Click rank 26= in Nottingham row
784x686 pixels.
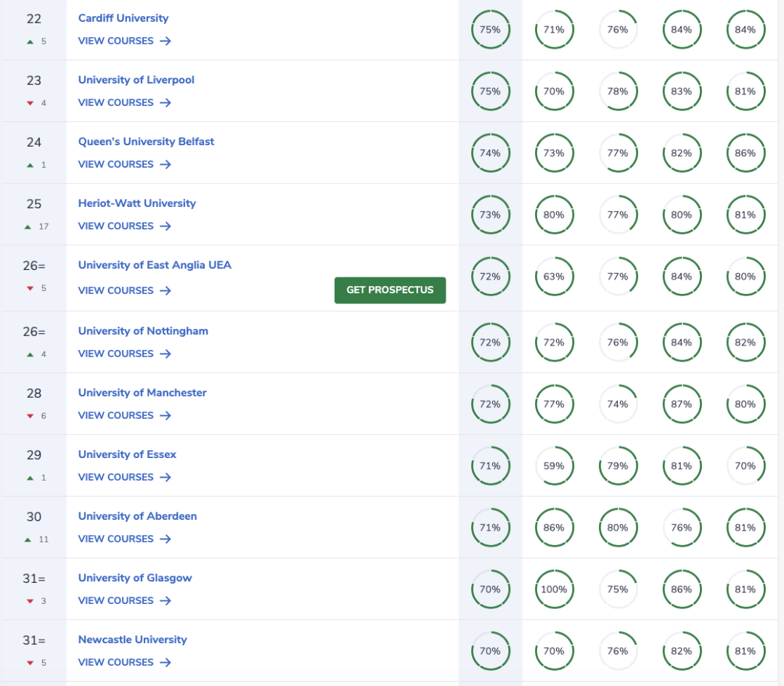tap(34, 332)
